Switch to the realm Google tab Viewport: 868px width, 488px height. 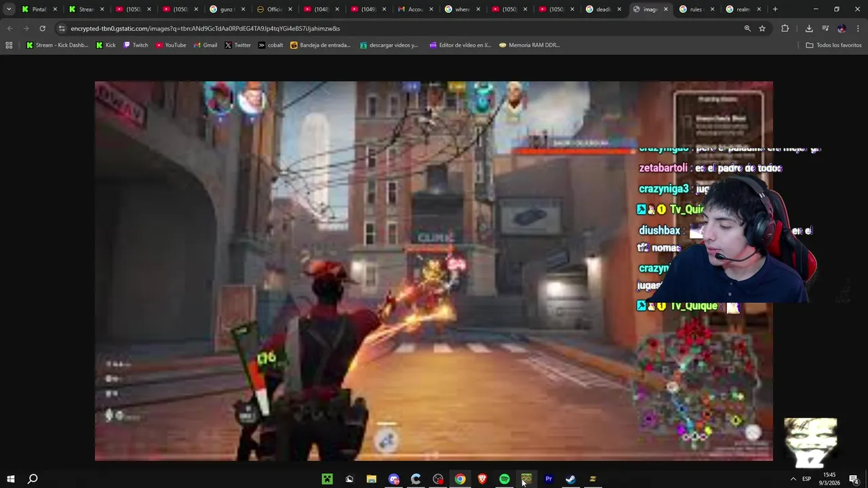tap(742, 9)
